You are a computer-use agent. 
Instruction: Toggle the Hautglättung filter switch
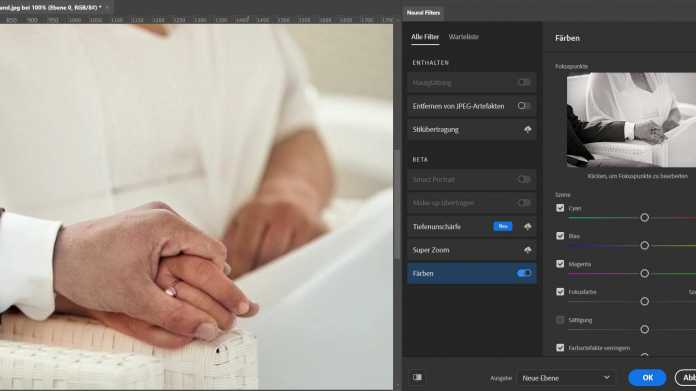(524, 83)
